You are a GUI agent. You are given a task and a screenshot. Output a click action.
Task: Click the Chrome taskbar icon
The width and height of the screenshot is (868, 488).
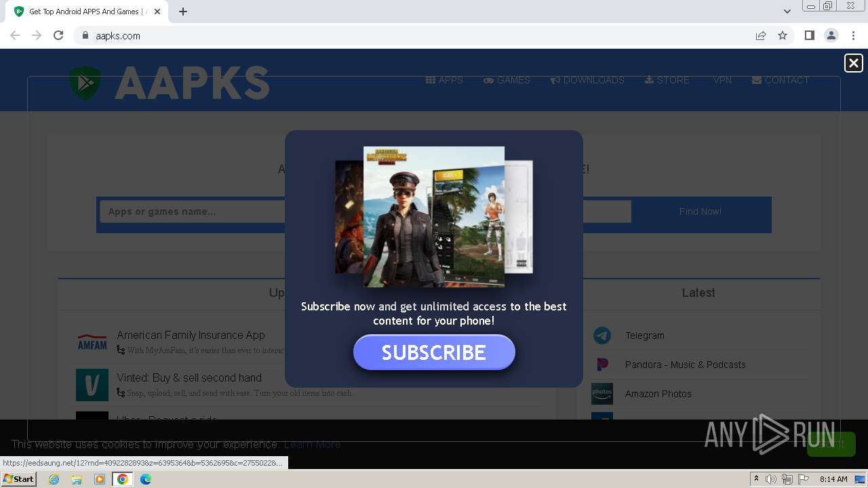click(x=123, y=479)
